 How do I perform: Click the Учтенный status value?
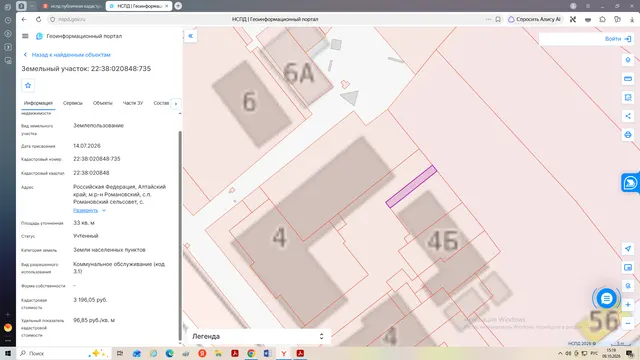[x=86, y=236]
